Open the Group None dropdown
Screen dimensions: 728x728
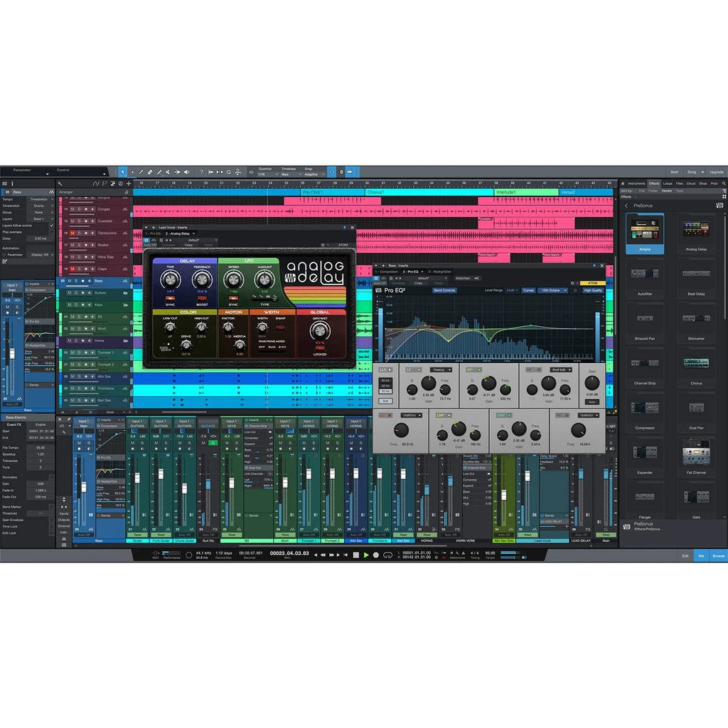pos(41,212)
